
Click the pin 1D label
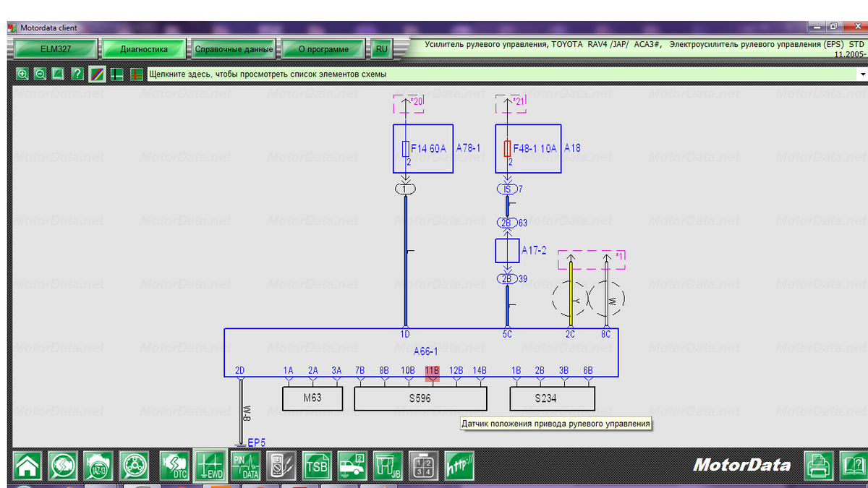405,334
